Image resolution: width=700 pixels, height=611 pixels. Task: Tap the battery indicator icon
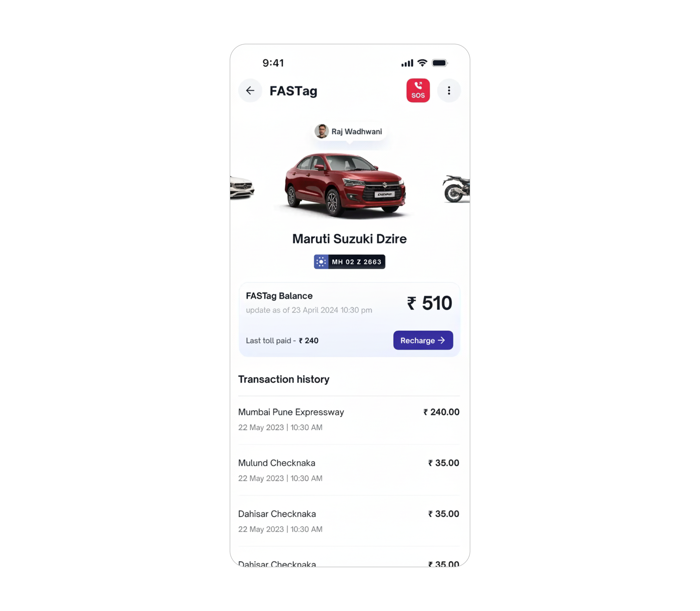440,63
